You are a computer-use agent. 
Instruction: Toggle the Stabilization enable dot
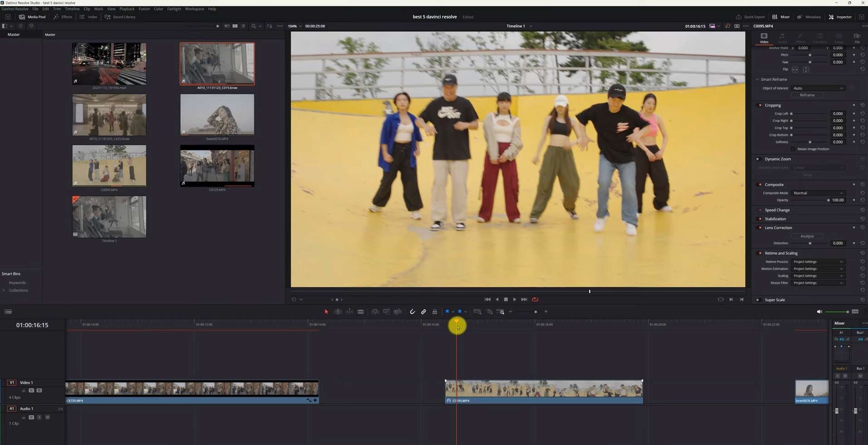click(760, 219)
